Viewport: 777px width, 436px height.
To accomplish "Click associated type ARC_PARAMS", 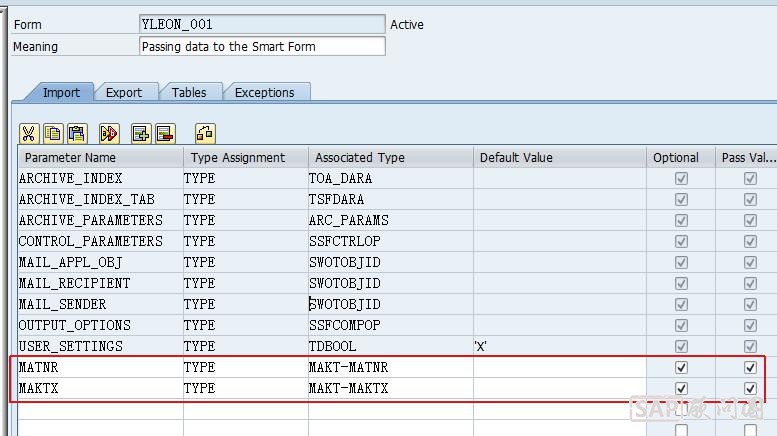I will (349, 220).
